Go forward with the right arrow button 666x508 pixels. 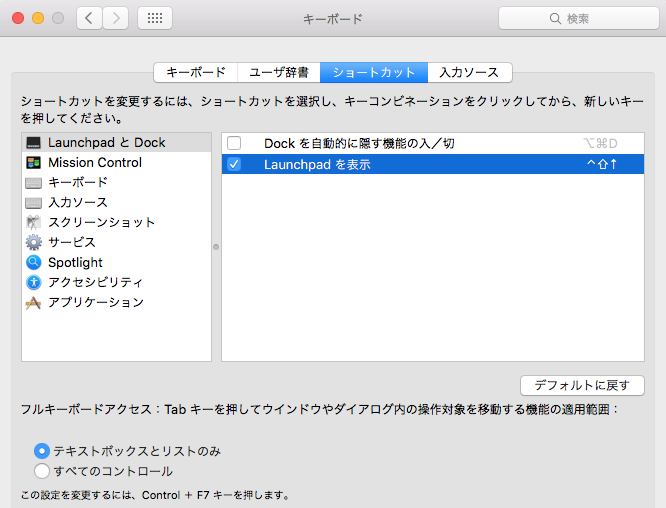(x=116, y=18)
